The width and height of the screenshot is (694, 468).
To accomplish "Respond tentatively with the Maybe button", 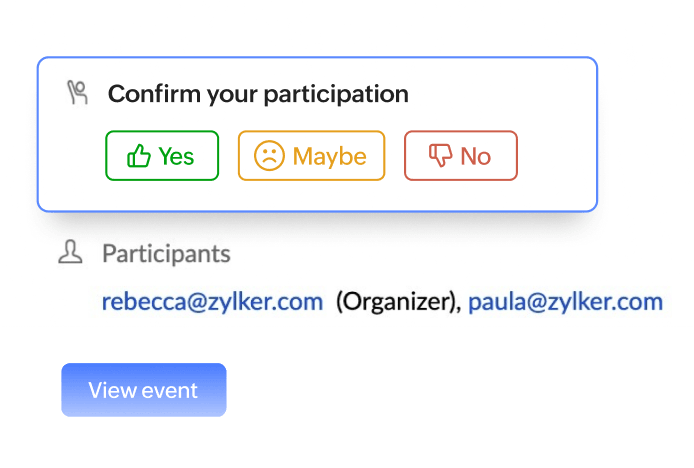I will click(x=311, y=156).
